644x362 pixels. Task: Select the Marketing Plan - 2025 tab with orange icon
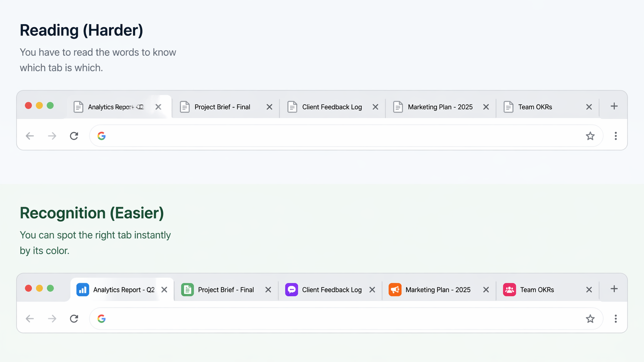click(x=439, y=290)
